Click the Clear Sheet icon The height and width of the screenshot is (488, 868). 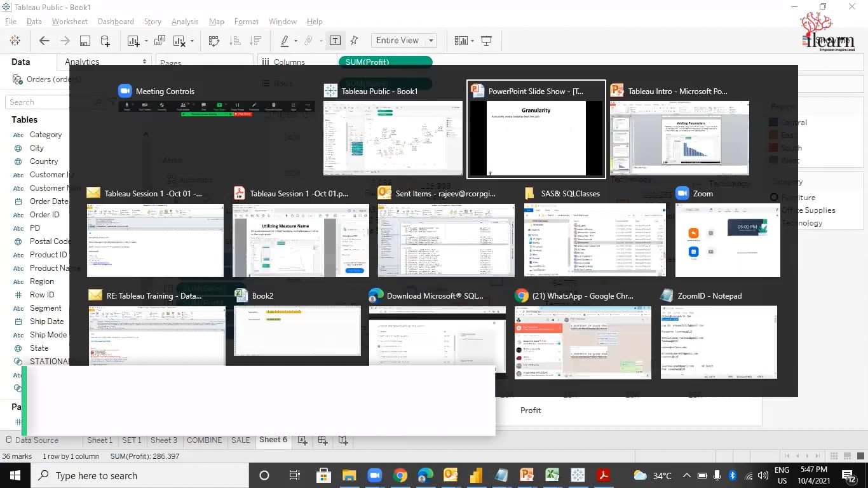pyautogui.click(x=179, y=41)
